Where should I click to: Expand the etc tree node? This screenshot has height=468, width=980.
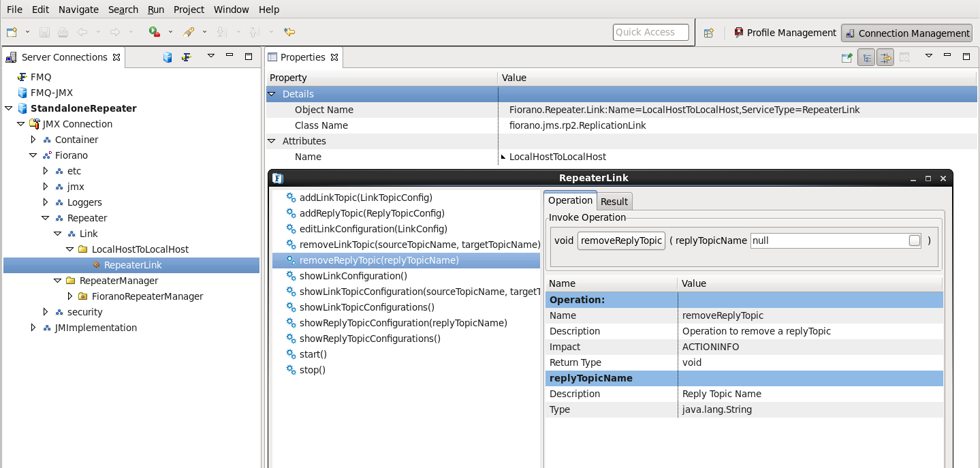tap(45, 171)
